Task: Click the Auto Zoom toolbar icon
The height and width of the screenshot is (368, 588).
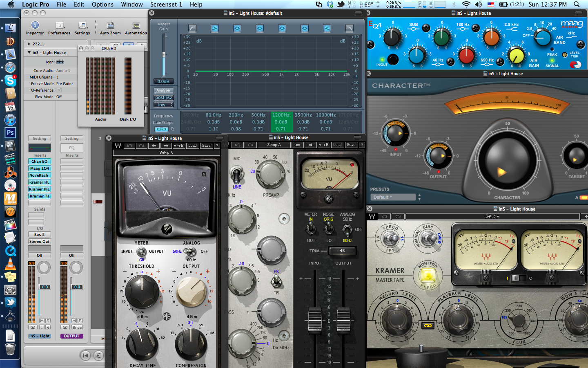Action: [x=110, y=26]
